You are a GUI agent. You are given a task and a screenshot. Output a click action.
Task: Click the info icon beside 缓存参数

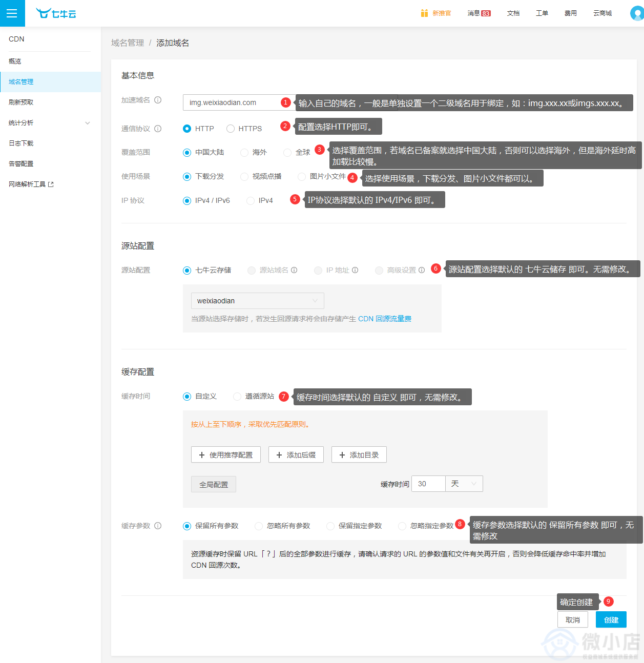click(x=158, y=526)
